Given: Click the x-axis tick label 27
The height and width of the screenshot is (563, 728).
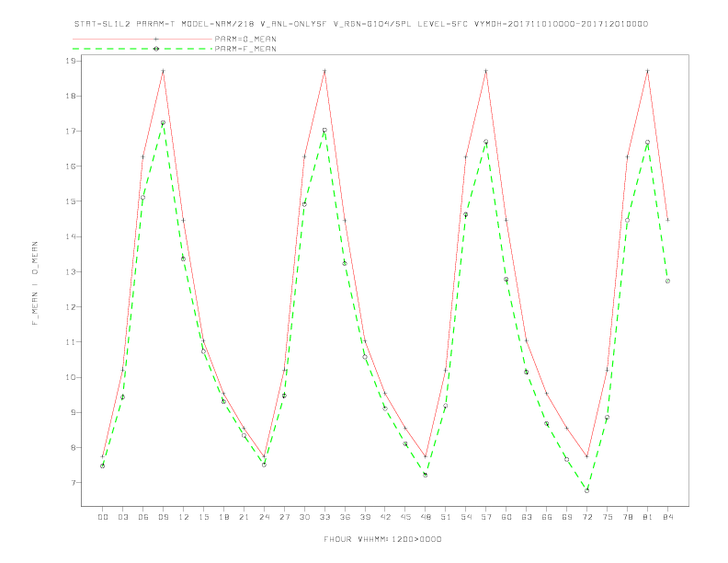Looking at the screenshot, I should (x=284, y=517).
